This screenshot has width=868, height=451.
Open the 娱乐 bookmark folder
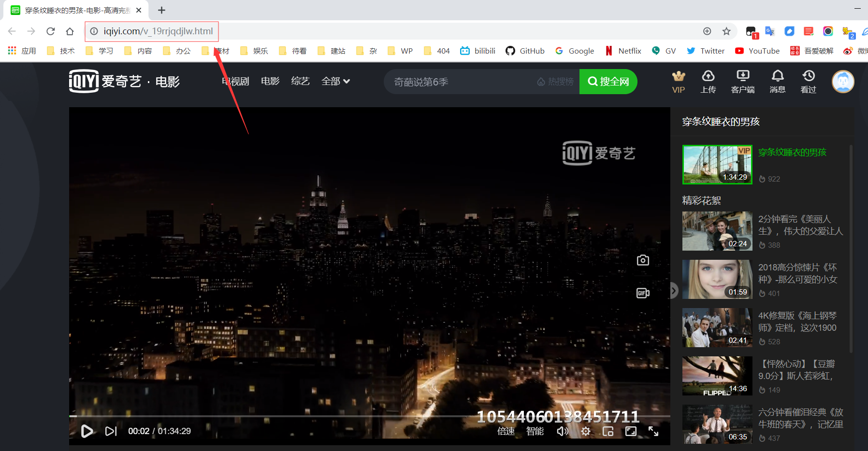(254, 51)
